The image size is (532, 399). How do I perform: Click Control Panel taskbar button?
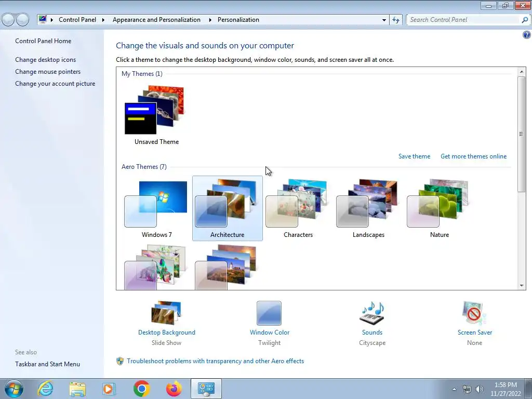tap(206, 389)
